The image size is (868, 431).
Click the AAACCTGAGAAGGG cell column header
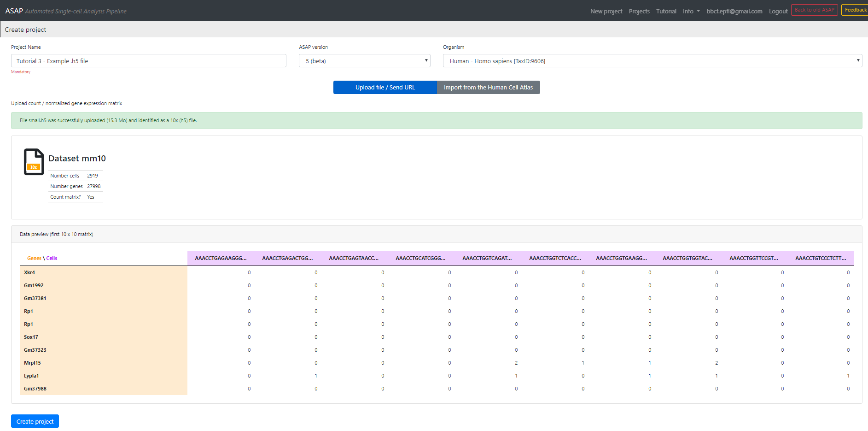221,258
